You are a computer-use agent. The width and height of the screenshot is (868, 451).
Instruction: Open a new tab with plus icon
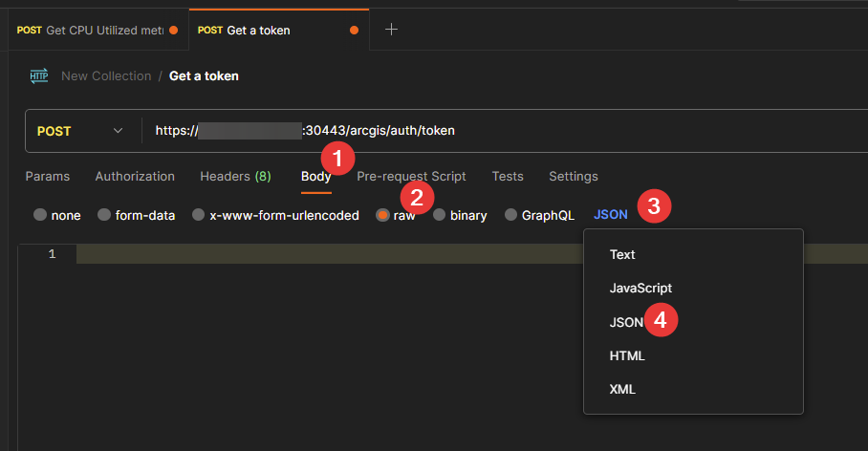[390, 30]
